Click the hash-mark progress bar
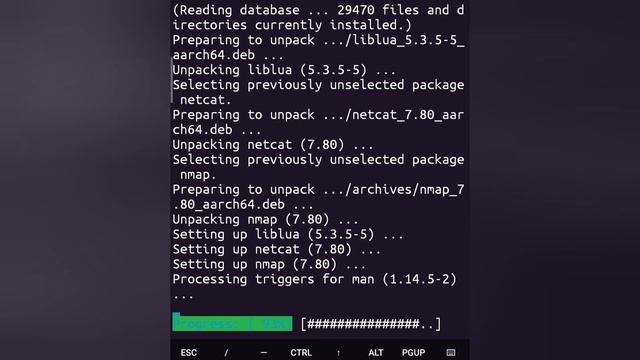Viewport: 640px width, 360px height. coord(371,324)
